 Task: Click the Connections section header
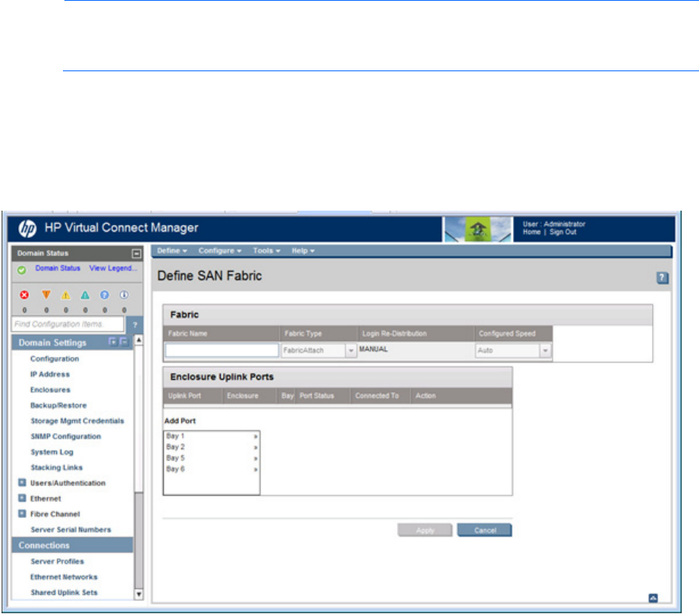pos(72,546)
